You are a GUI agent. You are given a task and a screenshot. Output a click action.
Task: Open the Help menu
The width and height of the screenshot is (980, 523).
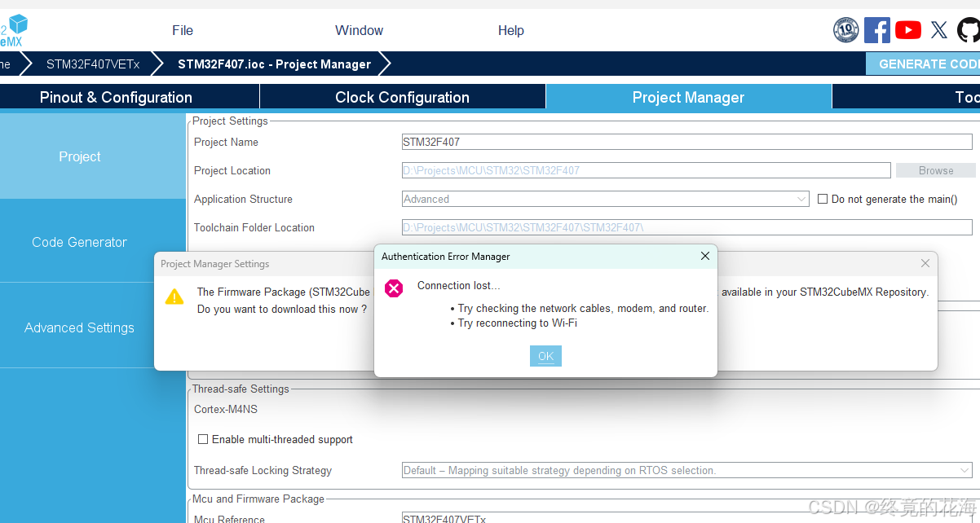[x=511, y=30]
